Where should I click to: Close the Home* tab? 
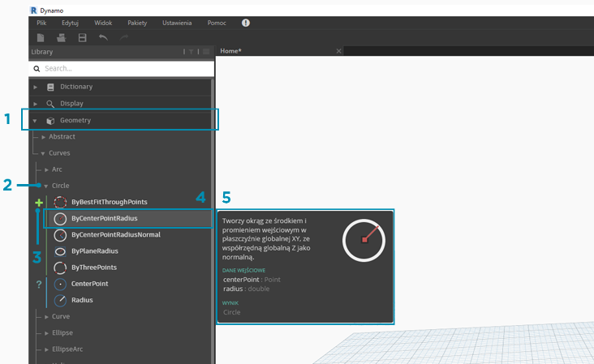pyautogui.click(x=338, y=51)
